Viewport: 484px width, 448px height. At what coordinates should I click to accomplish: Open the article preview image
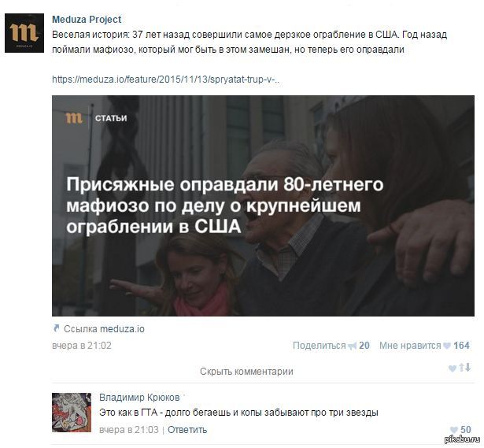[263, 206]
